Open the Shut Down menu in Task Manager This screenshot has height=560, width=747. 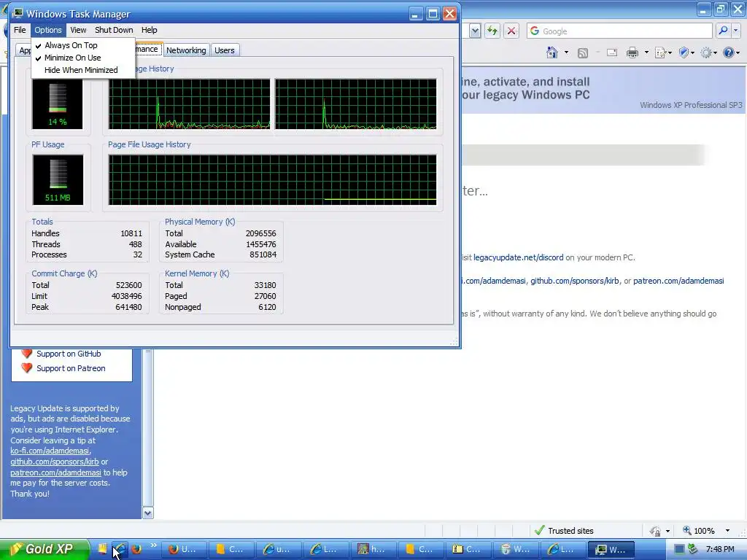click(x=114, y=30)
